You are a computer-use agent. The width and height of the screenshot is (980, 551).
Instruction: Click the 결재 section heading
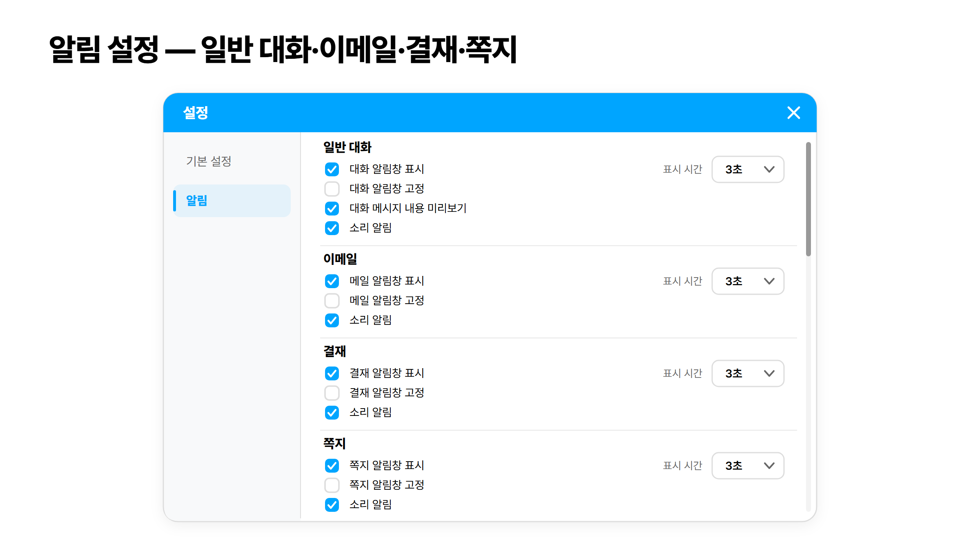pos(334,351)
